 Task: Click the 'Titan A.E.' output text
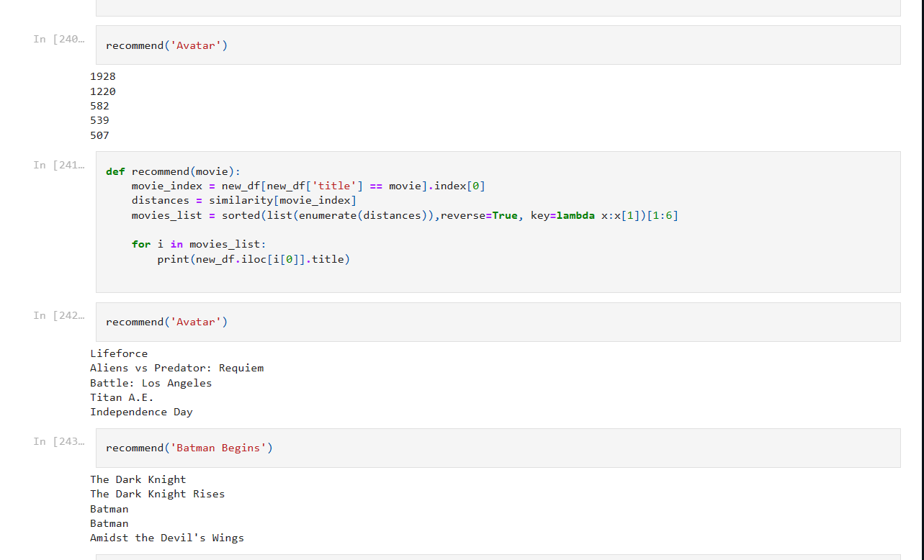pyautogui.click(x=122, y=397)
